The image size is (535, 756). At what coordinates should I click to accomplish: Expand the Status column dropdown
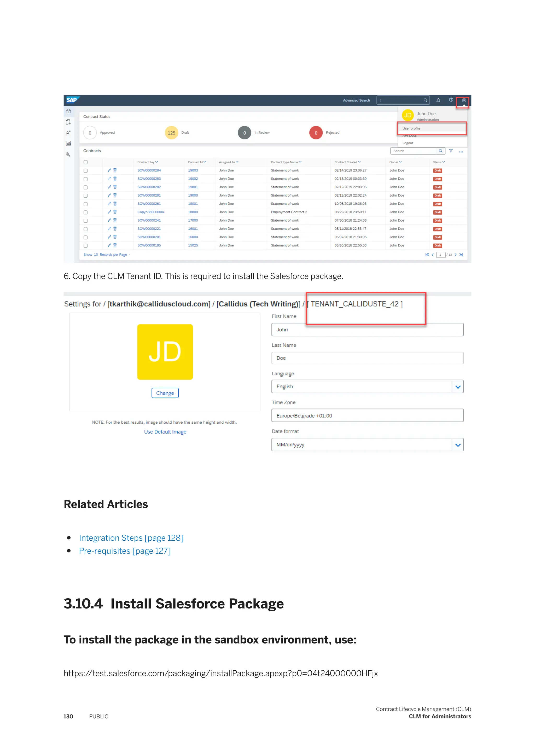[444, 162]
